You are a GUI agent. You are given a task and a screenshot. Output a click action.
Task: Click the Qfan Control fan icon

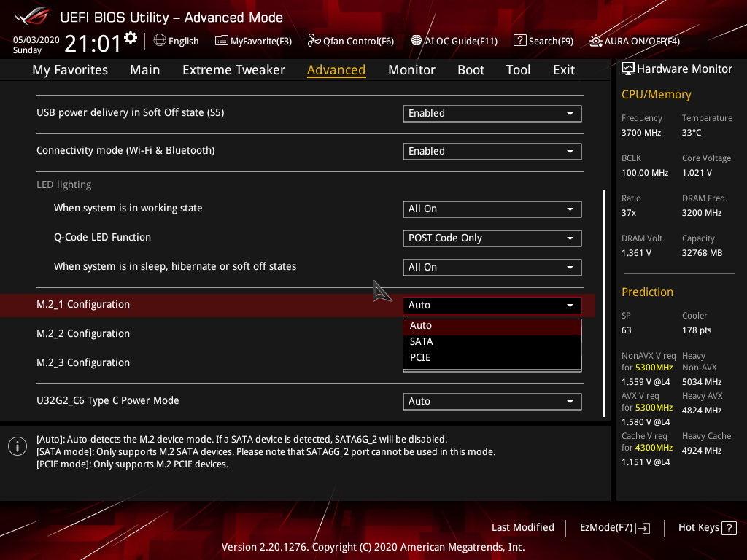point(314,41)
